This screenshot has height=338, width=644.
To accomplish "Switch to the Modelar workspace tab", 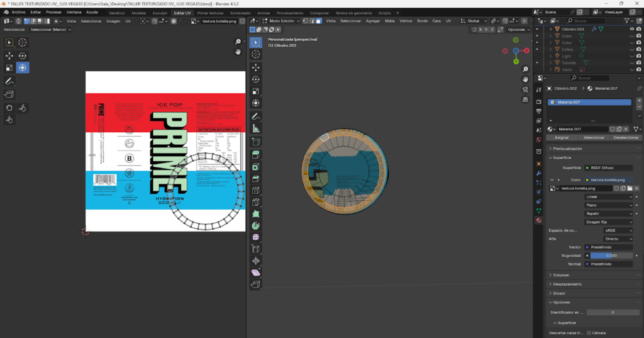I will [139, 13].
